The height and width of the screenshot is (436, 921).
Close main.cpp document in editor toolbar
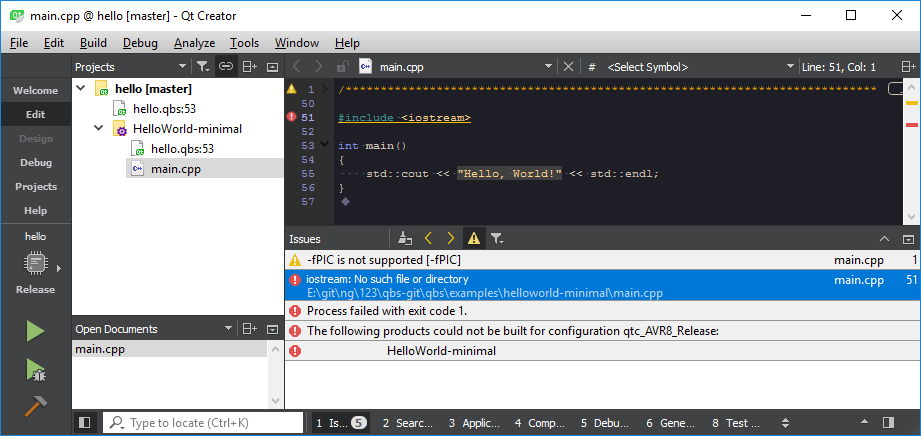569,67
